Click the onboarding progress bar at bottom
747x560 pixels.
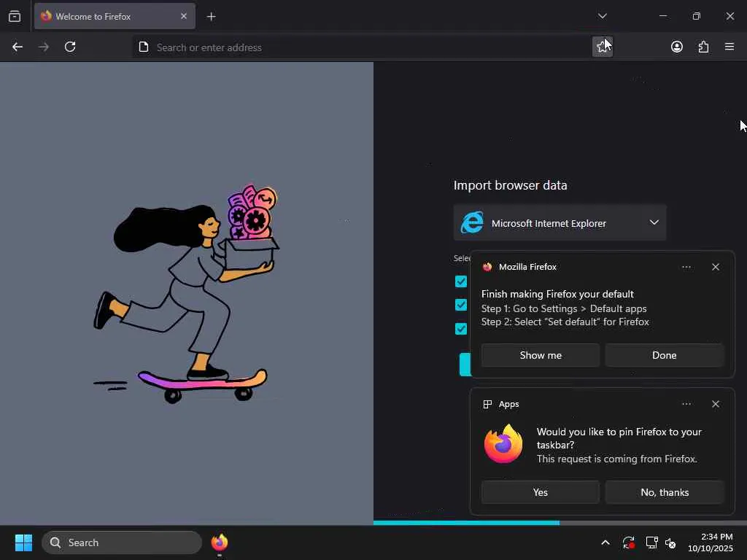[x=560, y=522]
